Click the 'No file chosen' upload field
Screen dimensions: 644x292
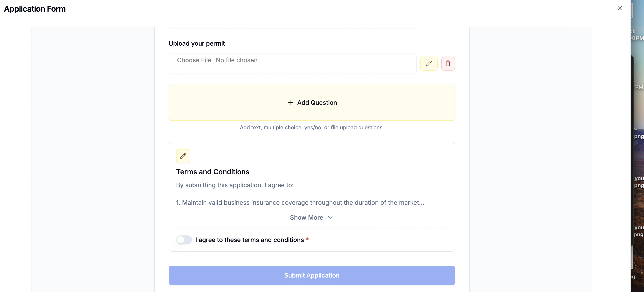(237, 60)
